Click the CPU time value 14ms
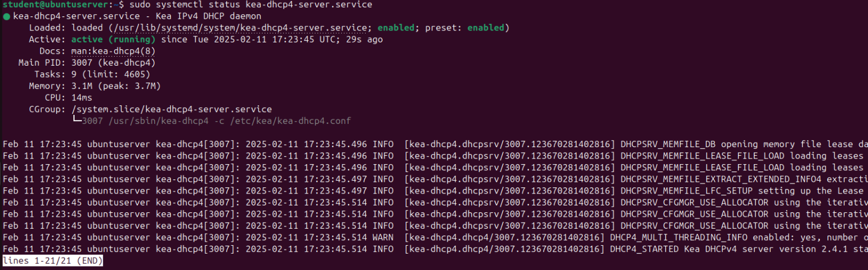This screenshot has width=868, height=270. pyautogui.click(x=82, y=98)
